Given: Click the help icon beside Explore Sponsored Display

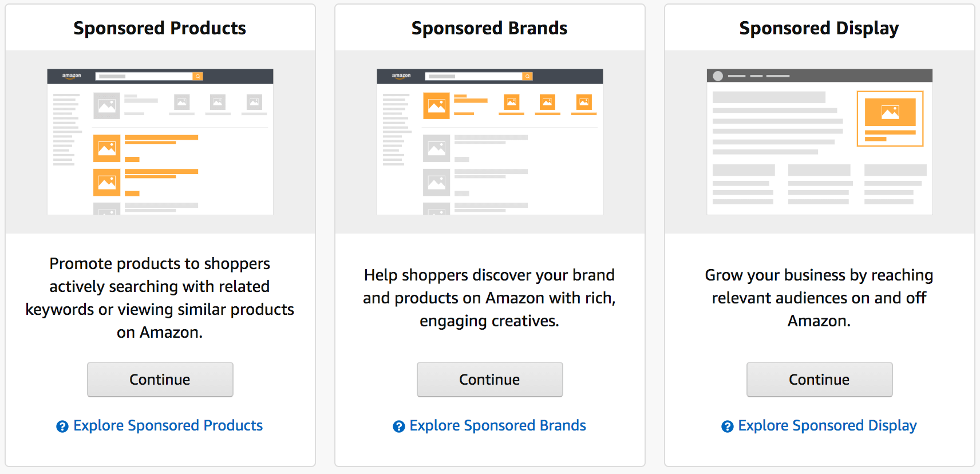Looking at the screenshot, I should (727, 425).
